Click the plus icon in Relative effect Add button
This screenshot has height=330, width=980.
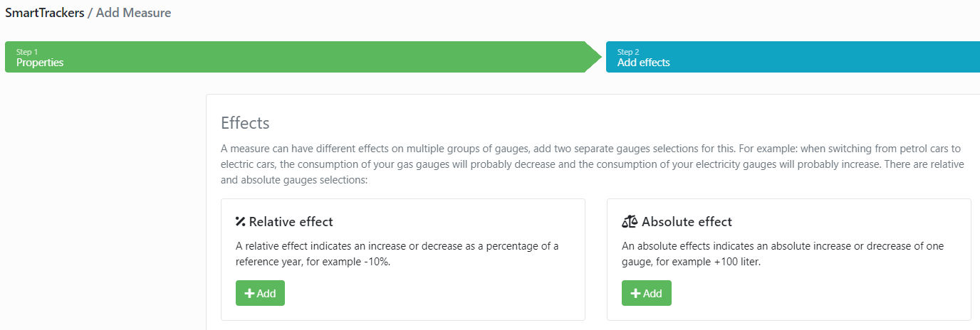249,294
